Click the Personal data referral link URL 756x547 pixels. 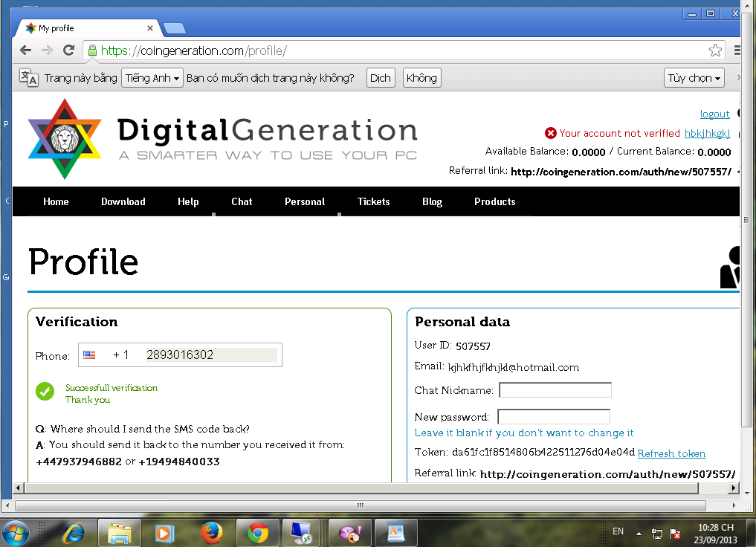[607, 474]
